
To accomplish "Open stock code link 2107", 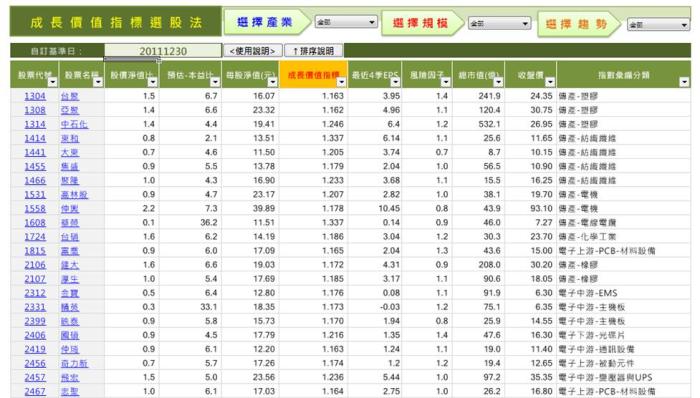I will point(35,279).
